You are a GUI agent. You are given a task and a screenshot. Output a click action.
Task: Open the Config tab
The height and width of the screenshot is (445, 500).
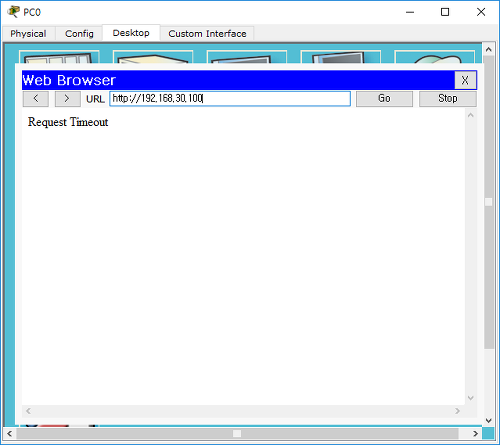(x=79, y=34)
